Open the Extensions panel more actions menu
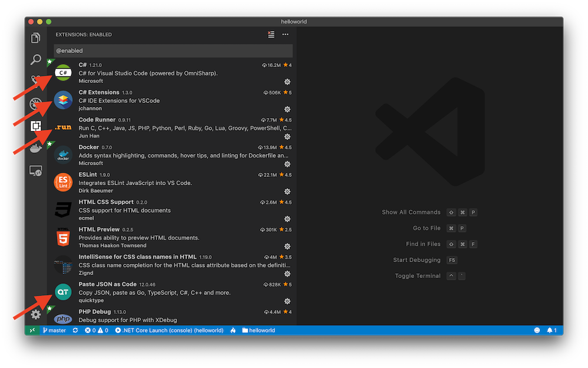588x368 pixels. 285,35
